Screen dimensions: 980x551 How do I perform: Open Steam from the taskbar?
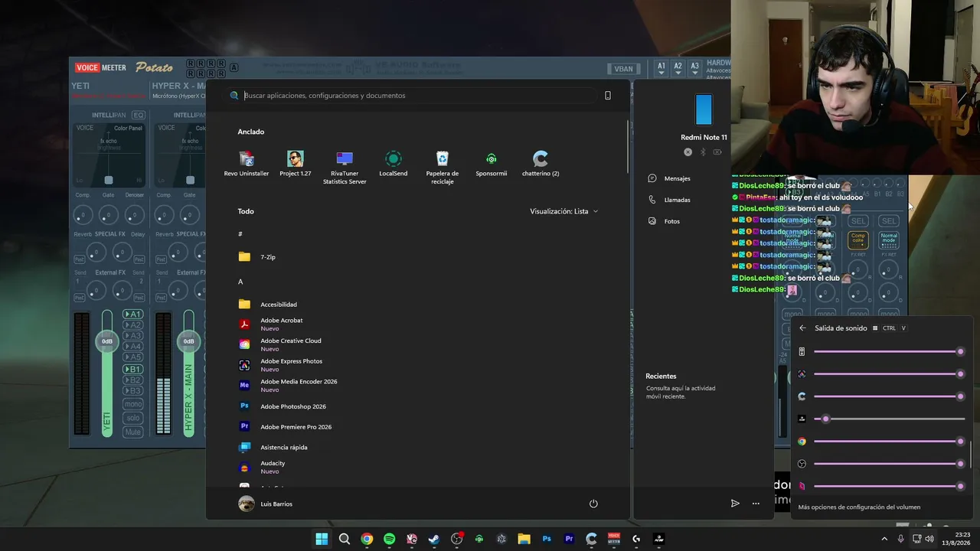(434, 539)
